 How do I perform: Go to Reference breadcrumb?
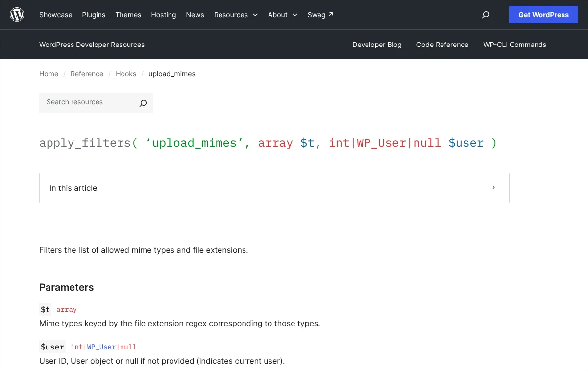[87, 74]
